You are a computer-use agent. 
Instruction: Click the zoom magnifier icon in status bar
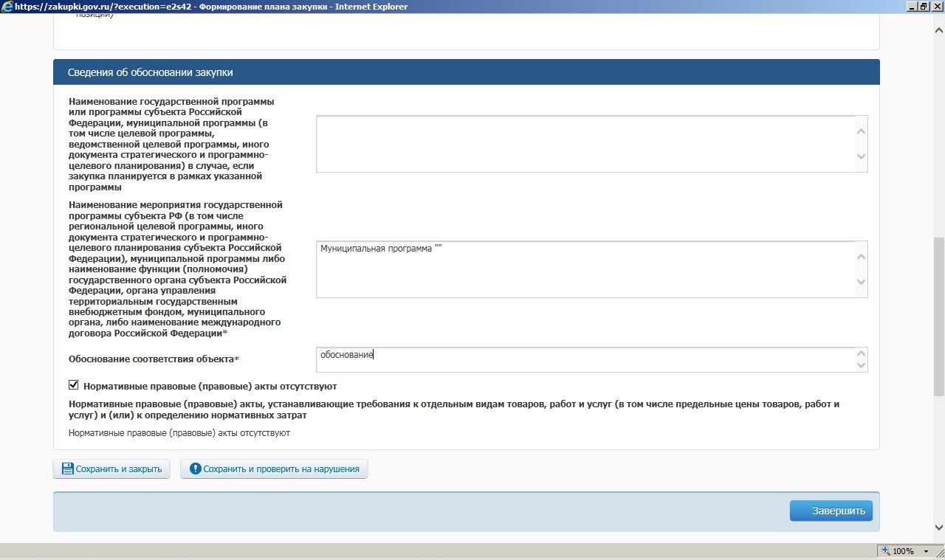pos(885,551)
